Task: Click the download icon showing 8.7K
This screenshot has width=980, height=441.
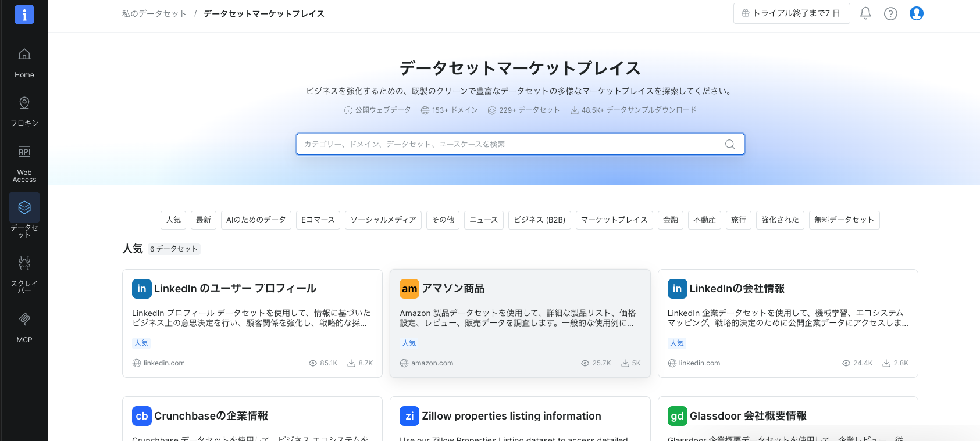Action: pos(351,363)
